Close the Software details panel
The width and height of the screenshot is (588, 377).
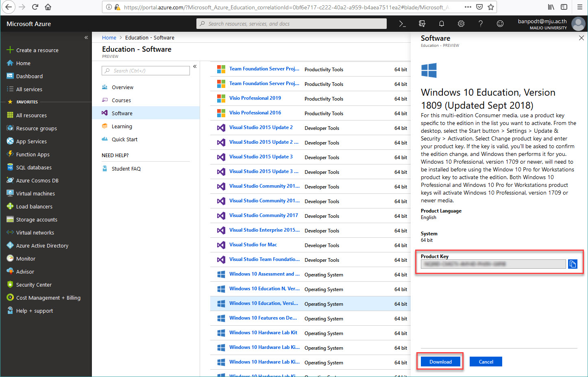581,38
